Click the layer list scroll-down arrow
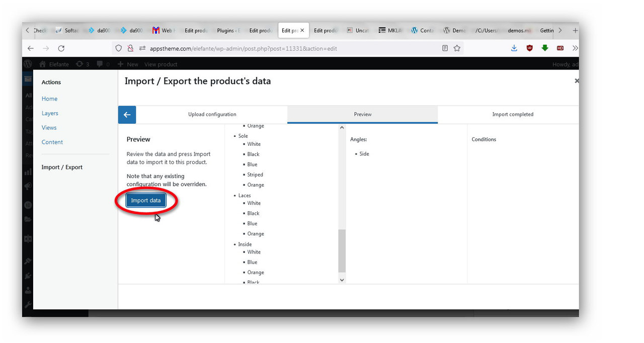Viewport: 644px width, 343px height. 342,280
